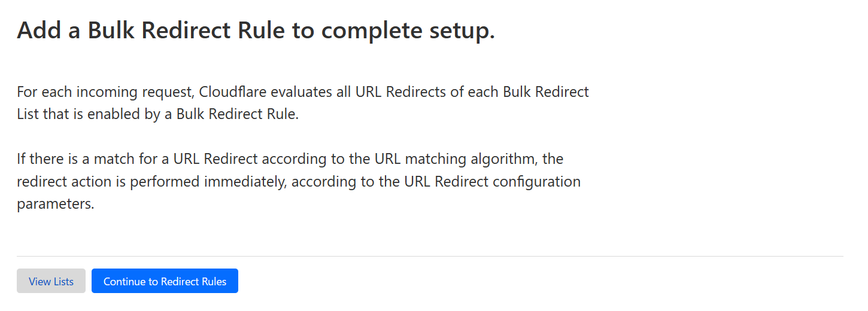Click the 'View Lists' label text

pos(51,281)
